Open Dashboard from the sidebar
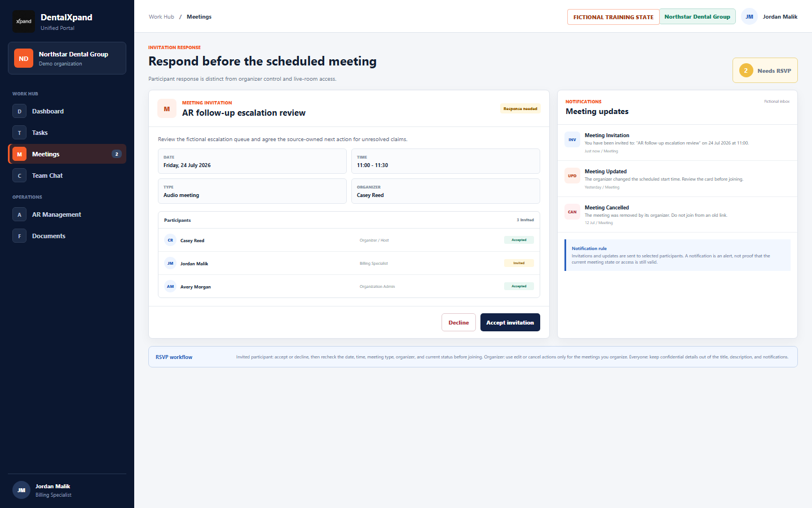This screenshot has width=812, height=508. [x=67, y=111]
